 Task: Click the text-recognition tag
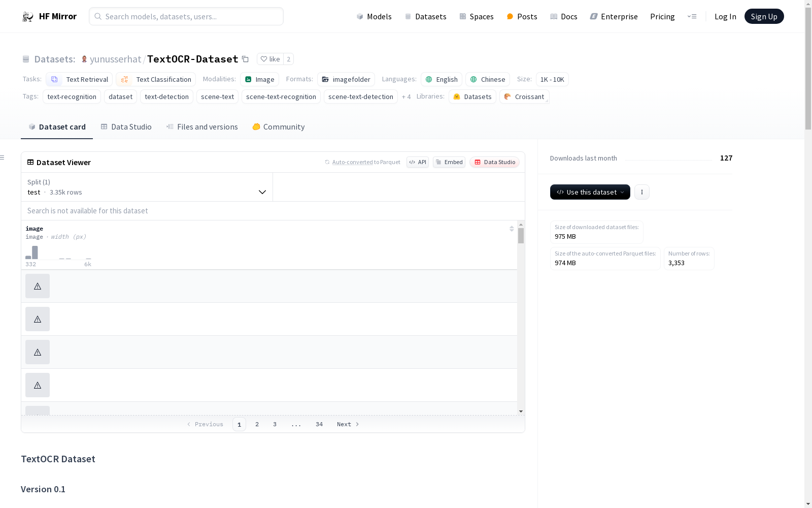click(72, 97)
